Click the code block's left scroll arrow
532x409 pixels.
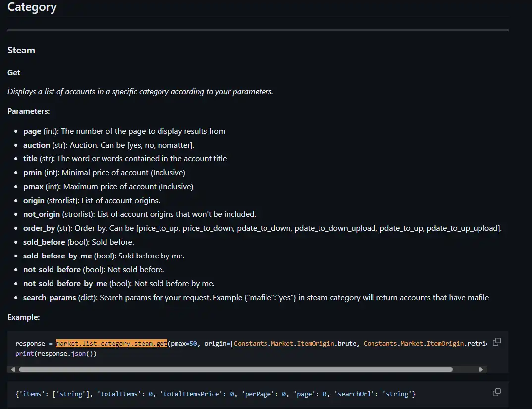[13, 369]
